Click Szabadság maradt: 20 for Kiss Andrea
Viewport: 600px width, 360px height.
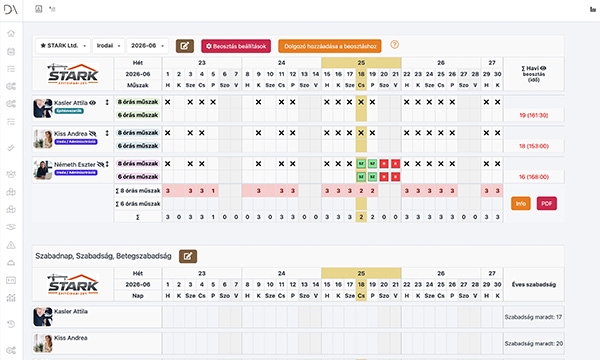533,344
